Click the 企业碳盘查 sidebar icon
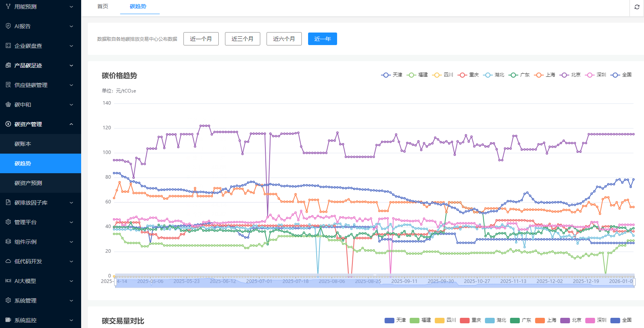The height and width of the screenshot is (328, 644). pos(8,45)
